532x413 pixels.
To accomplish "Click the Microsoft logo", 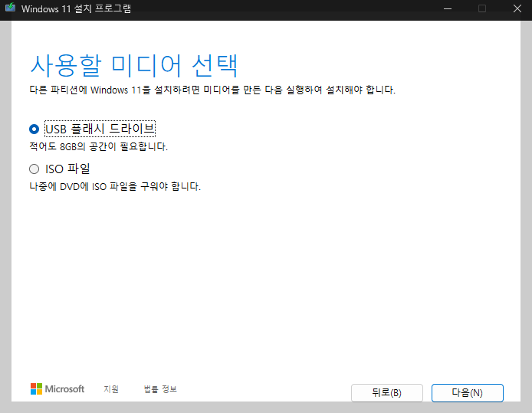I will [57, 389].
